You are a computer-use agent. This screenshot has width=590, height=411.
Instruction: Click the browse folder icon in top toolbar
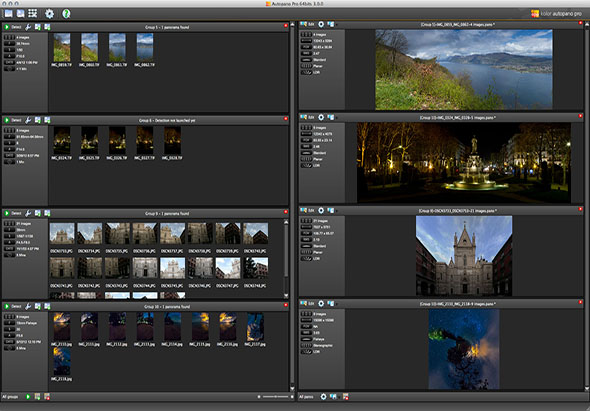click(x=8, y=14)
